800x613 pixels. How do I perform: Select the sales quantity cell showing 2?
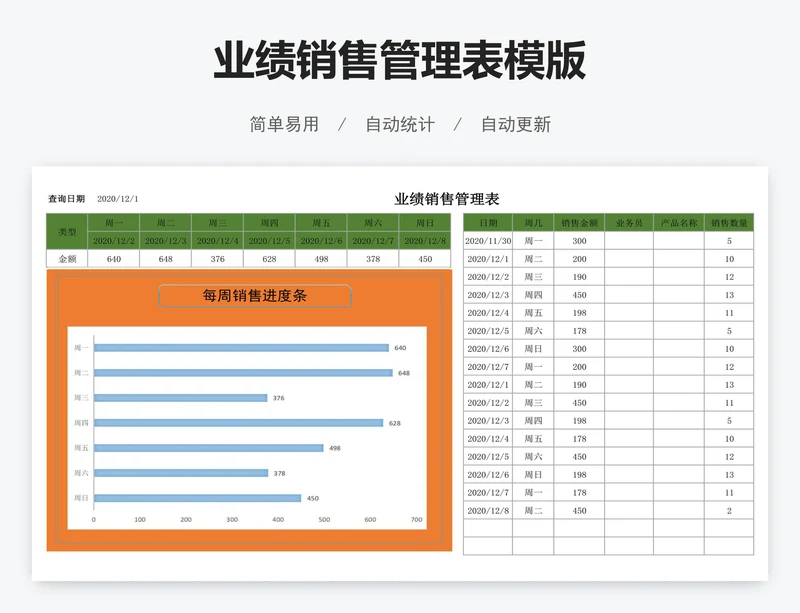tap(729, 511)
